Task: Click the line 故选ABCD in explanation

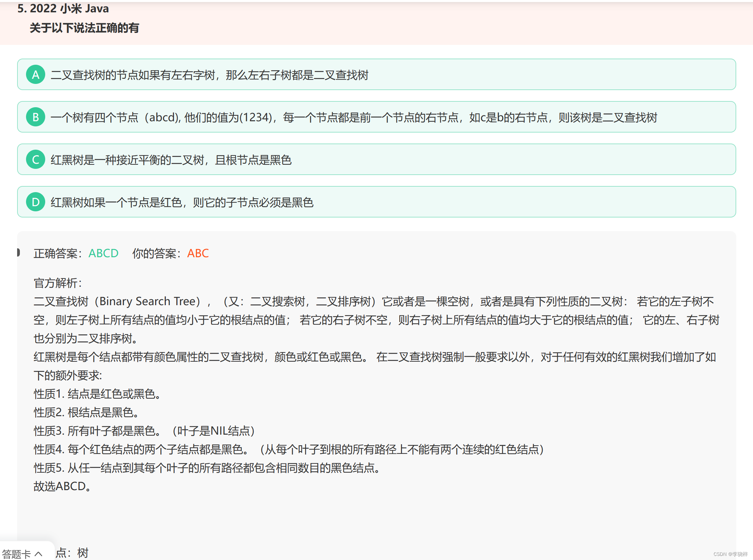Action: [62, 486]
